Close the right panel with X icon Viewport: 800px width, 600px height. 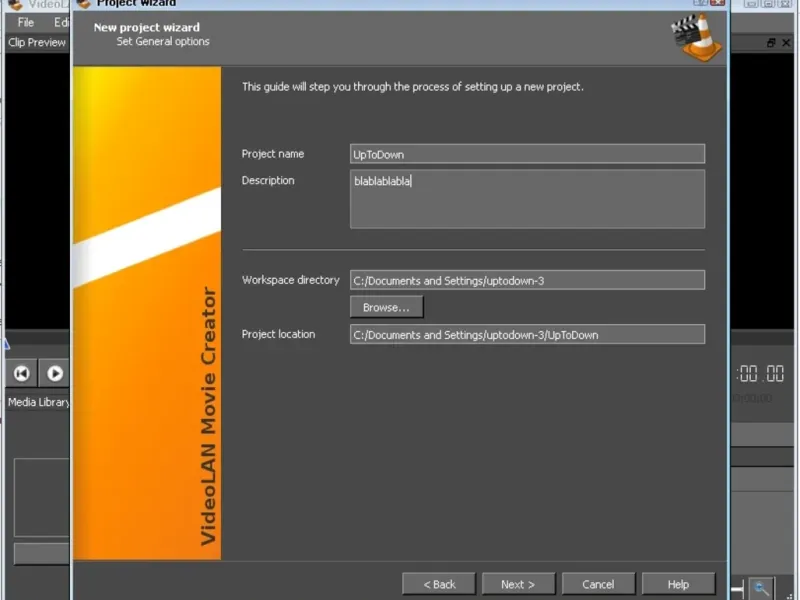pyautogui.click(x=786, y=43)
